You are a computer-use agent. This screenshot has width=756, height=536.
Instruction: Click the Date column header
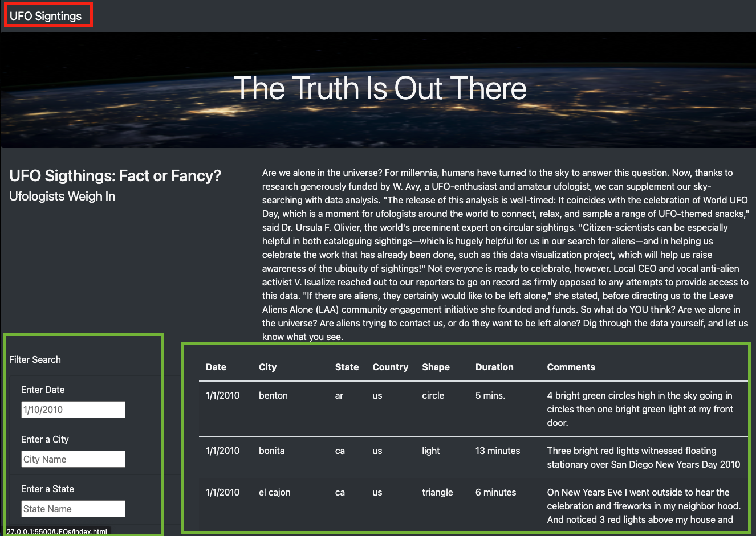(x=216, y=367)
